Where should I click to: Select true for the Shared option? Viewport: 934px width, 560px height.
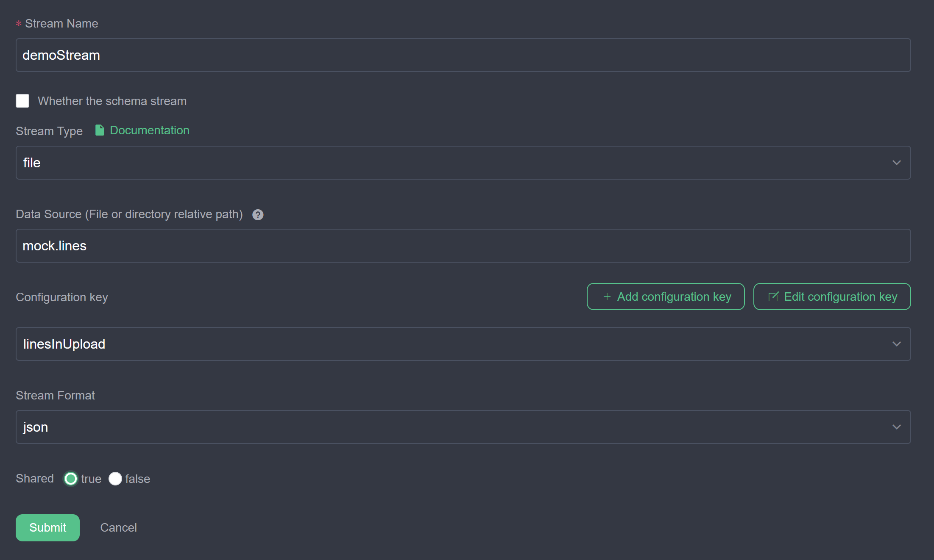point(70,479)
